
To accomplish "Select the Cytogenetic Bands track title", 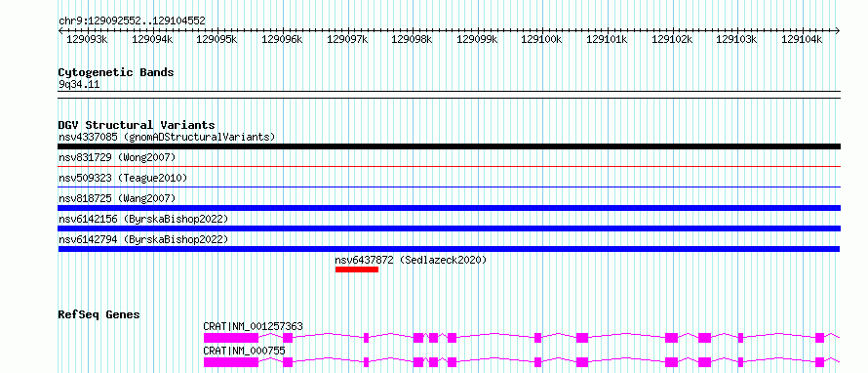I will pyautogui.click(x=116, y=72).
